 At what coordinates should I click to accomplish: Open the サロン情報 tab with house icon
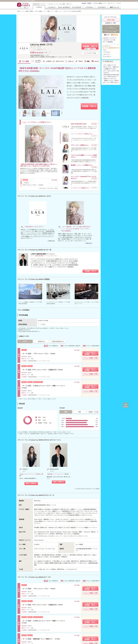(24, 61)
